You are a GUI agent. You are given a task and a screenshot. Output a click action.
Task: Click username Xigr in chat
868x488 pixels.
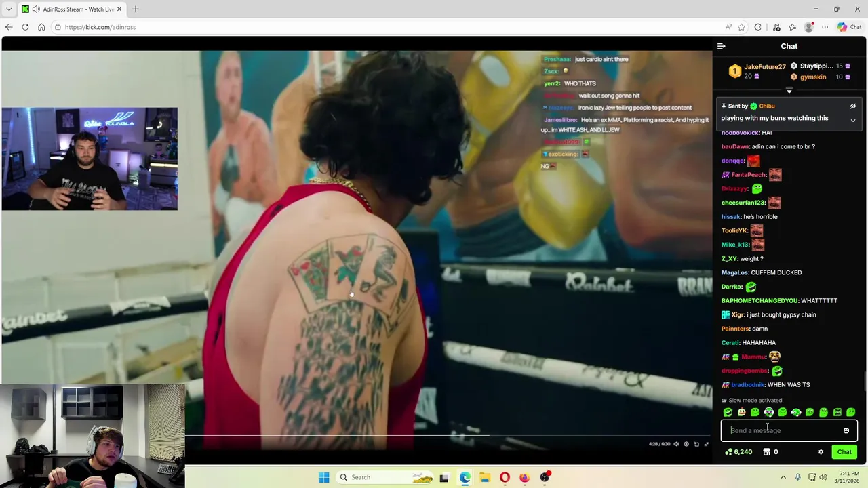738,314
